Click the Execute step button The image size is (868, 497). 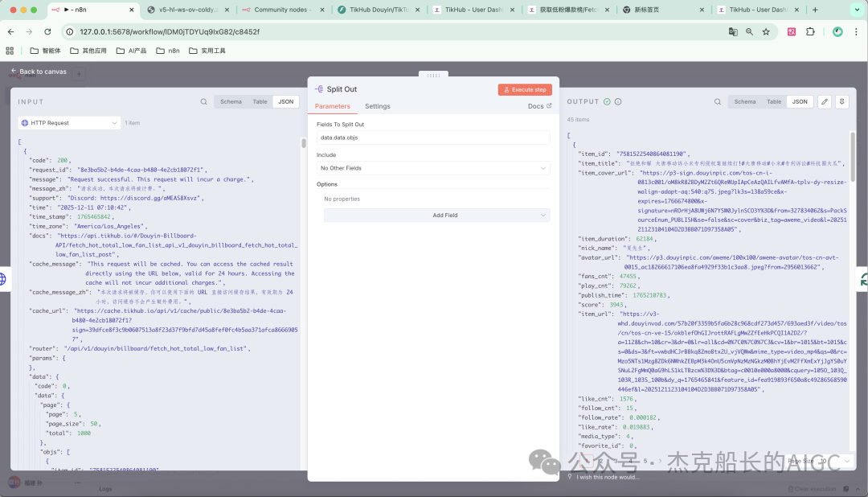(525, 90)
